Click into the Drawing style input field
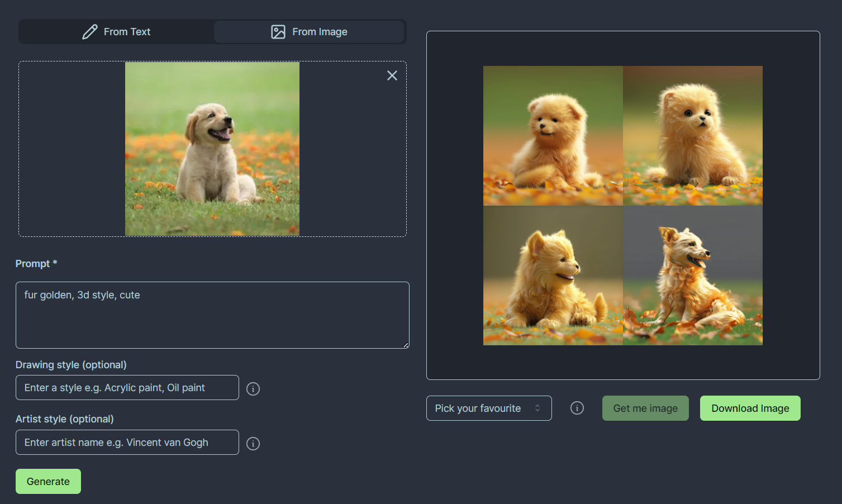Image resolution: width=842 pixels, height=504 pixels. [x=127, y=388]
